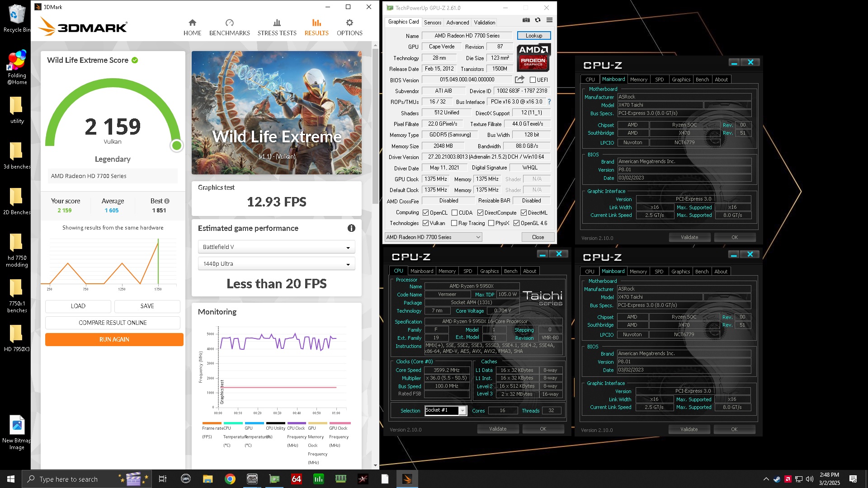This screenshot has height=488, width=868.
Task: Switch to the Sensors tab in GPU-Z
Action: (x=433, y=22)
